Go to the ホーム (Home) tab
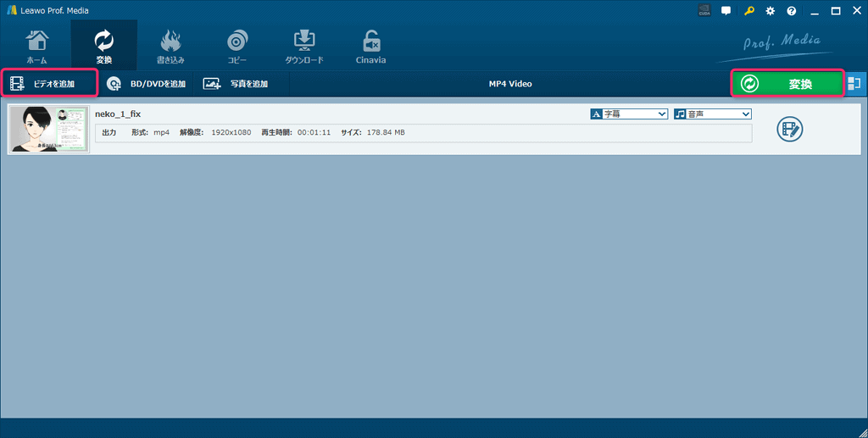Image resolution: width=868 pixels, height=438 pixels. pos(37,47)
